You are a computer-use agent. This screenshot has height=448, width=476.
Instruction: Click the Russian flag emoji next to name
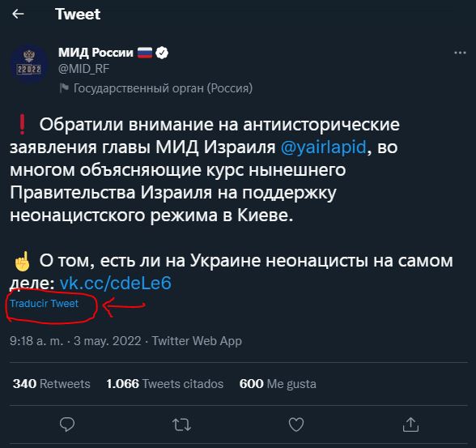tap(144, 53)
